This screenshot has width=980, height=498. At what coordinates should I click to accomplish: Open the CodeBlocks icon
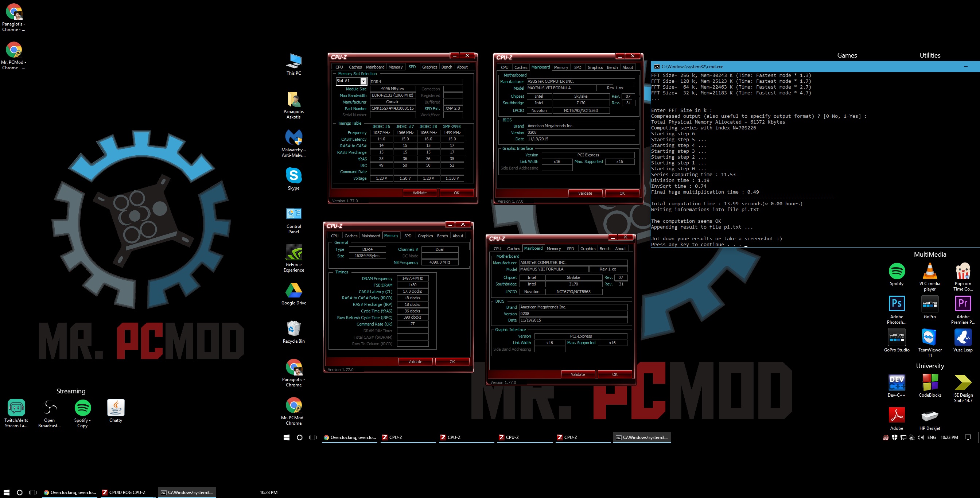[x=930, y=386]
